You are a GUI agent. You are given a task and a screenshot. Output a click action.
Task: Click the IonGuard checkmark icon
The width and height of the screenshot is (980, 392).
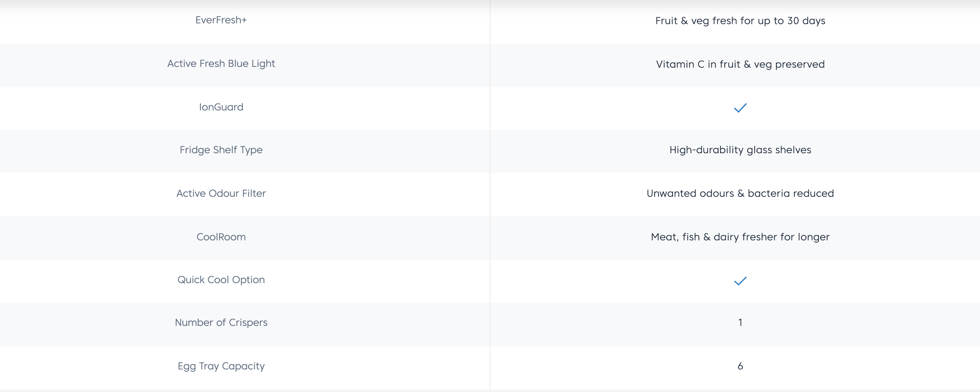tap(740, 108)
